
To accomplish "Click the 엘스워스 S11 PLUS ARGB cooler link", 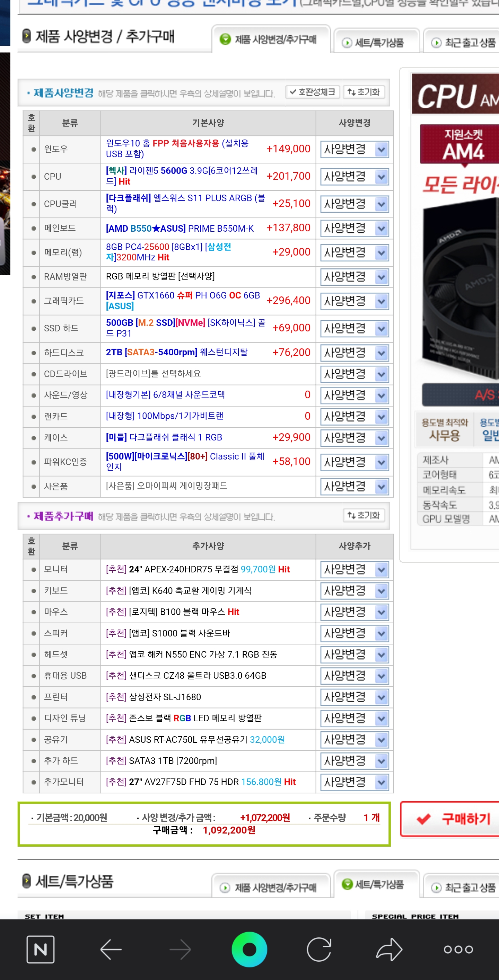I will (185, 203).
